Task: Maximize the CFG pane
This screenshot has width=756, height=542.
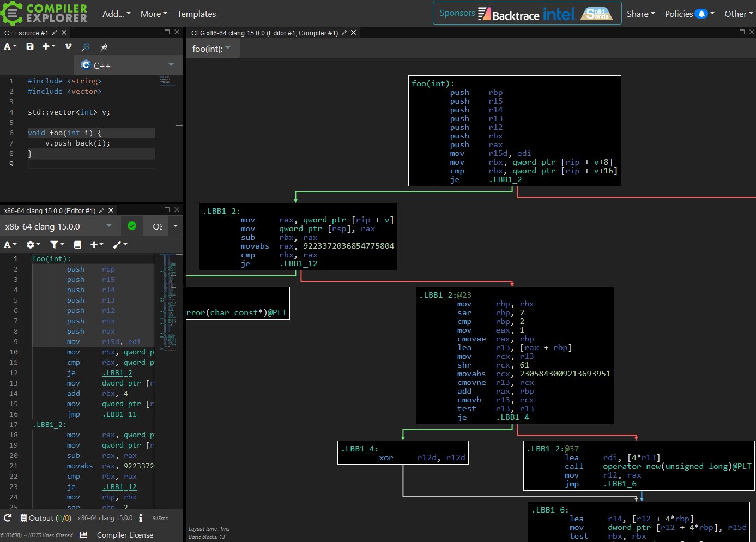Action: pyautogui.click(x=742, y=32)
